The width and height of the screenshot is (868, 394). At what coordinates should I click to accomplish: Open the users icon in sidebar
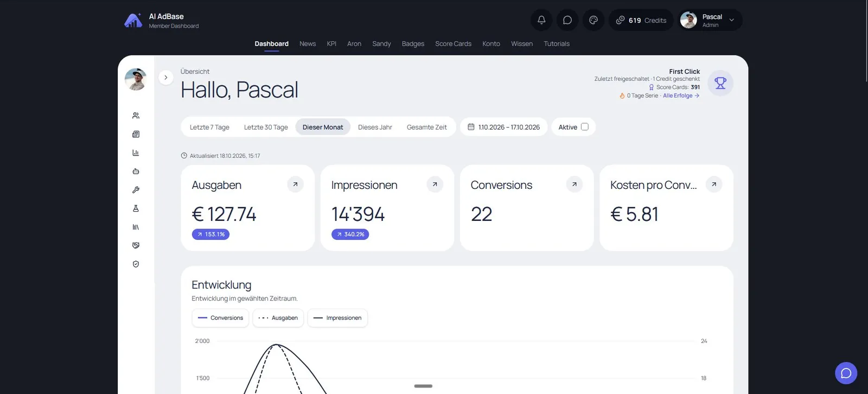tap(136, 116)
